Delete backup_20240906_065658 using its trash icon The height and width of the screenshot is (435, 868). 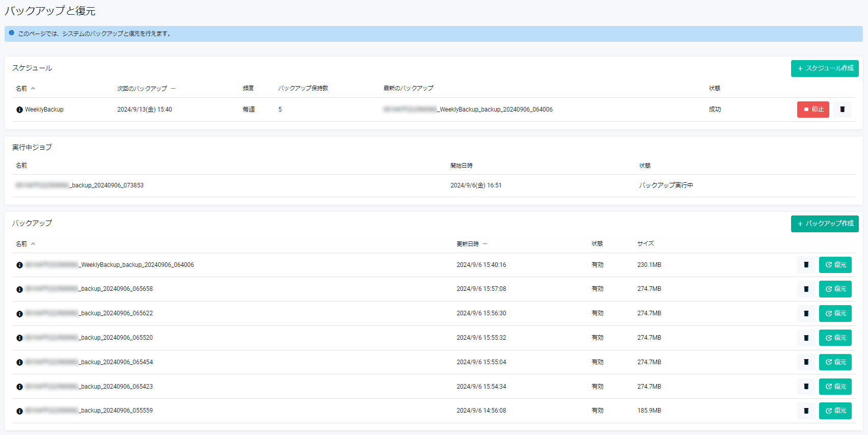tap(806, 289)
